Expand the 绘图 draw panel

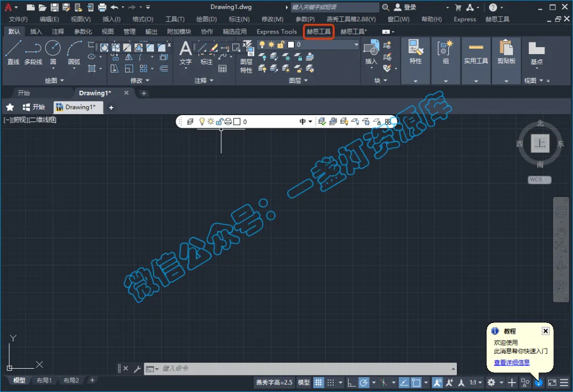pyautogui.click(x=54, y=81)
